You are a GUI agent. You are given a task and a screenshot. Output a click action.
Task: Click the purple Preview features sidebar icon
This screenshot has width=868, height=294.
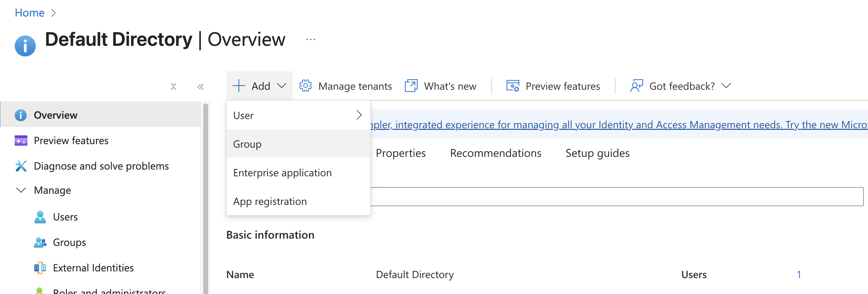coord(21,141)
